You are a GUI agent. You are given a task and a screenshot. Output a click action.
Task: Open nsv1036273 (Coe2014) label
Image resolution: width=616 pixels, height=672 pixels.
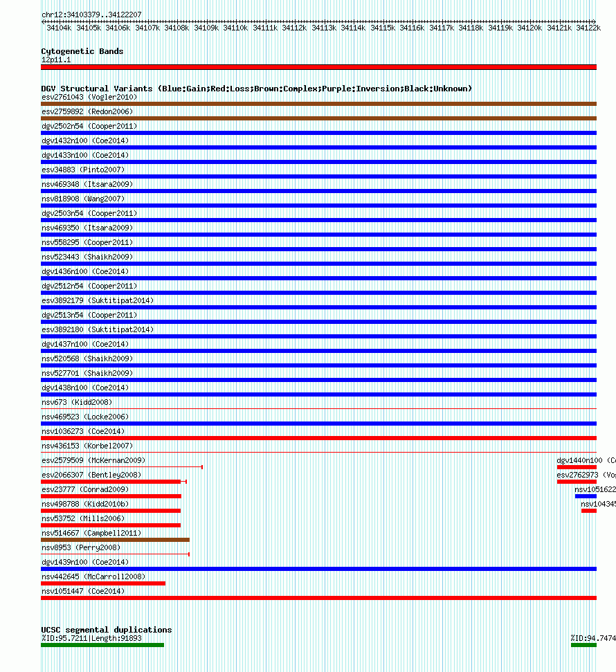[x=83, y=433]
